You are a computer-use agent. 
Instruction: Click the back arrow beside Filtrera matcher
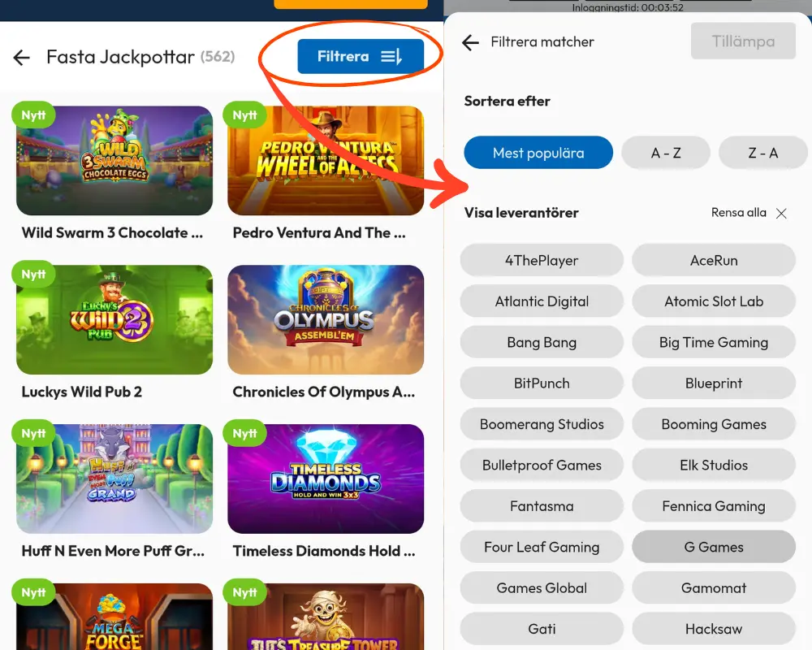pos(470,42)
